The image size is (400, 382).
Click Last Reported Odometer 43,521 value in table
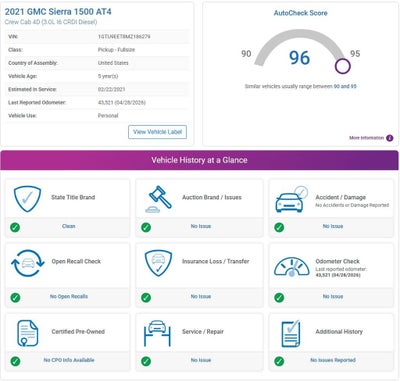[x=122, y=102]
